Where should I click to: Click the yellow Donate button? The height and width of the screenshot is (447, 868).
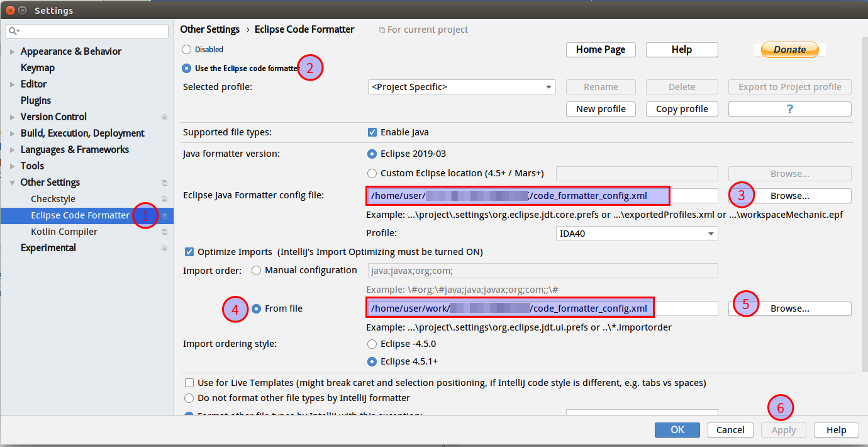pos(789,49)
